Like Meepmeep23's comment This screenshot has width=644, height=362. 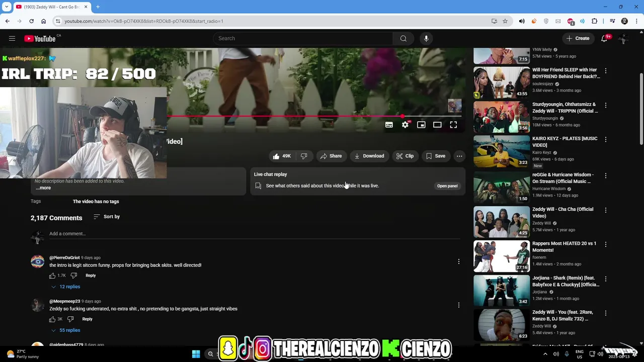pyautogui.click(x=52, y=319)
